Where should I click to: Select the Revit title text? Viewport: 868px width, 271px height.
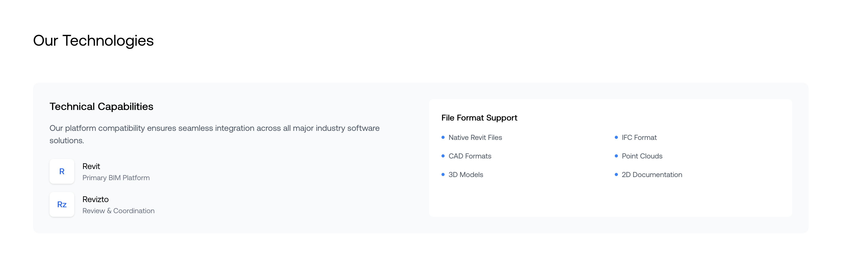(x=91, y=166)
